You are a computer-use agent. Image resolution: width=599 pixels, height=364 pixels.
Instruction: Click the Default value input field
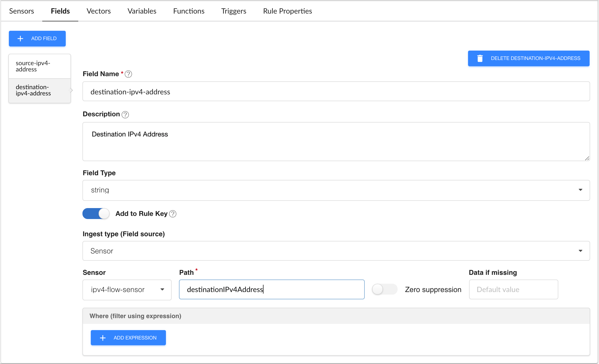[513, 289]
